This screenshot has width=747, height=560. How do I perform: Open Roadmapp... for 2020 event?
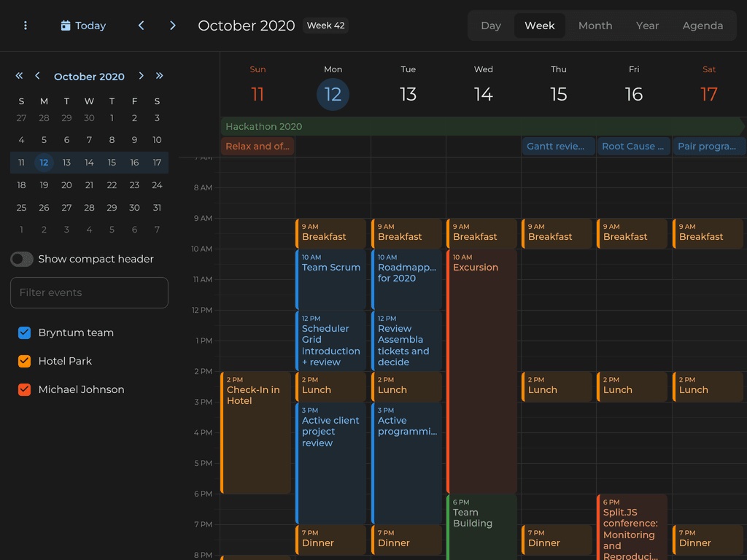click(407, 279)
